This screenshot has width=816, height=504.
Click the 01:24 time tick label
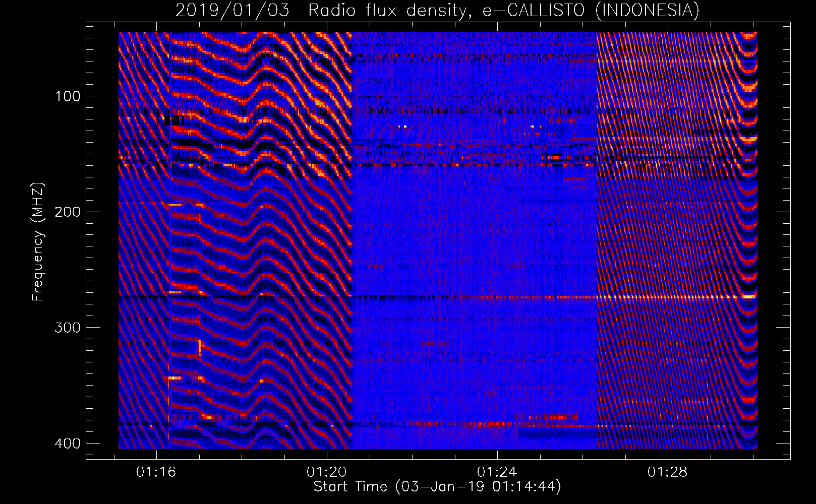tap(497, 472)
